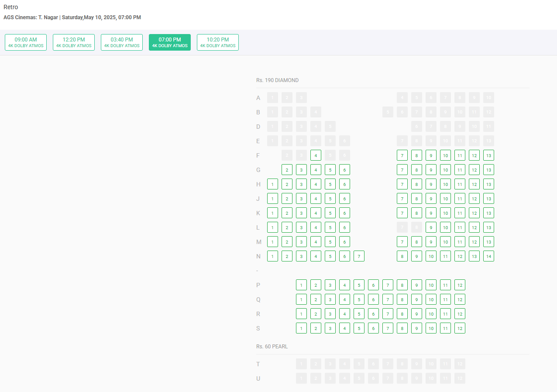Image resolution: width=557 pixels, height=392 pixels.
Task: Choose the 03:40 PM 4K Dolby Atmos show
Action: tap(122, 42)
